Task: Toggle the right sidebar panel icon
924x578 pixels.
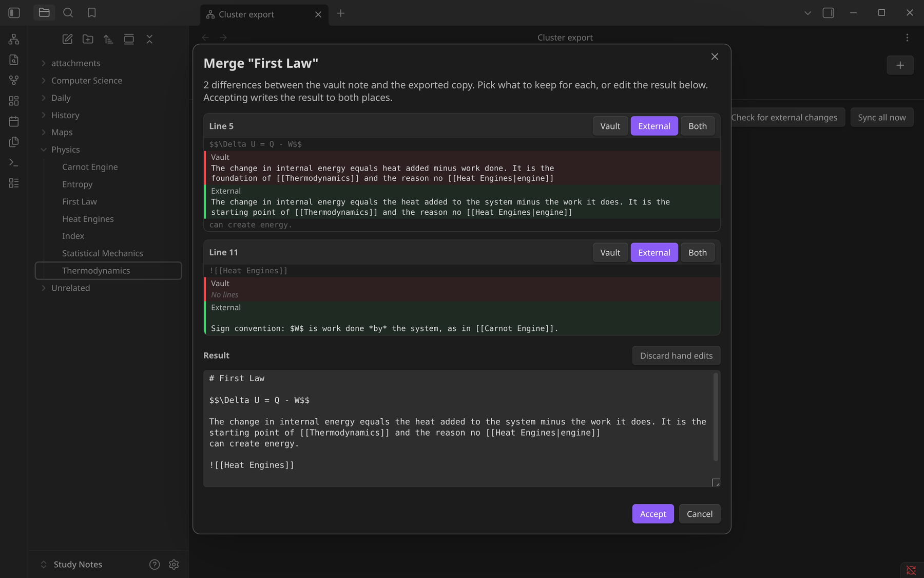Action: coord(829,13)
